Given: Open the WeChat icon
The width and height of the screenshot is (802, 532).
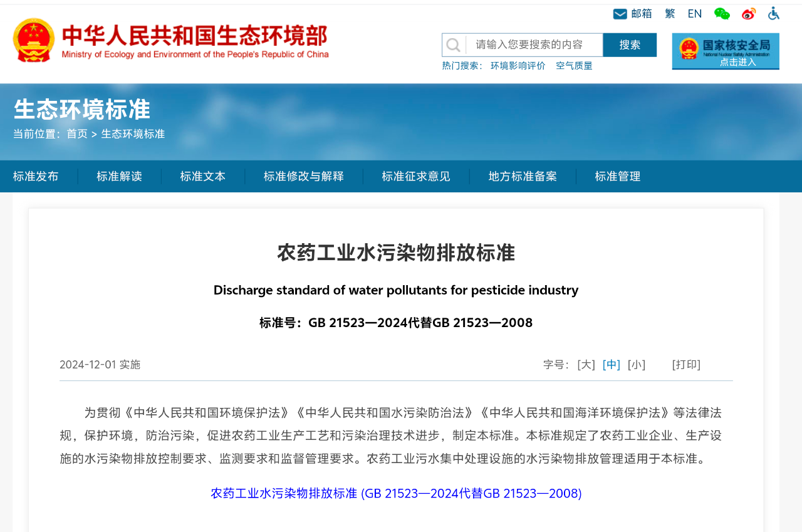Looking at the screenshot, I should (722, 14).
